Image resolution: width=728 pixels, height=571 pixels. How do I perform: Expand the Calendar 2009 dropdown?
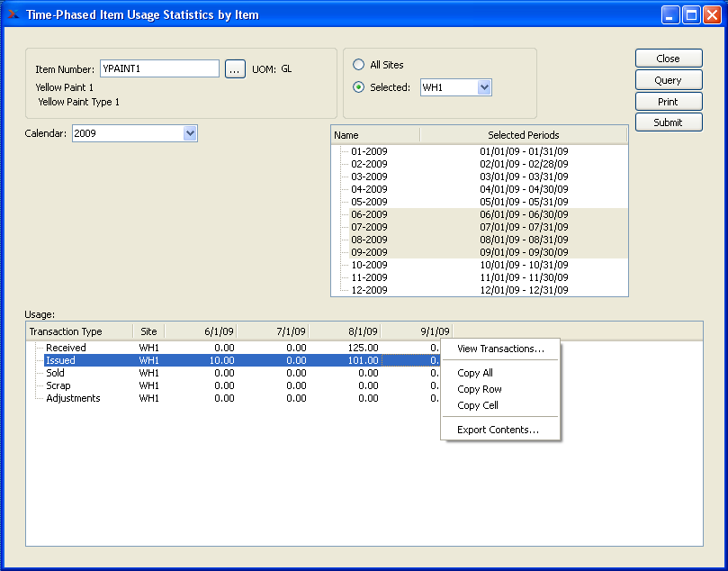coord(189,133)
